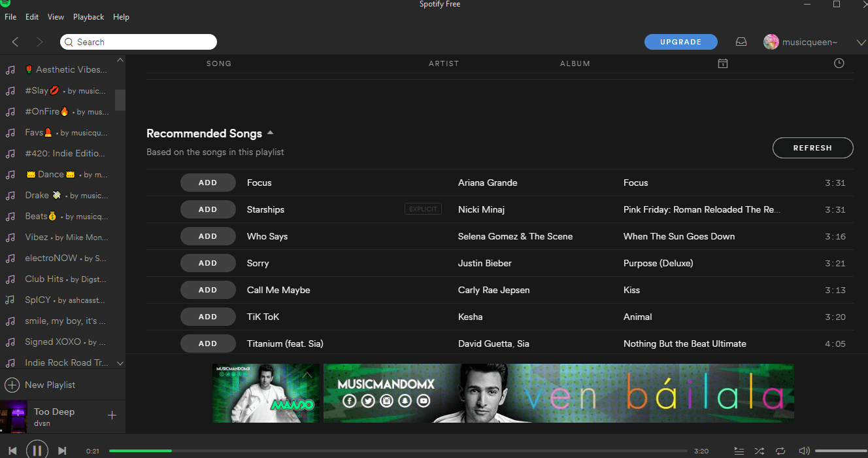Add Too Deep to library with plus icon

click(x=112, y=415)
